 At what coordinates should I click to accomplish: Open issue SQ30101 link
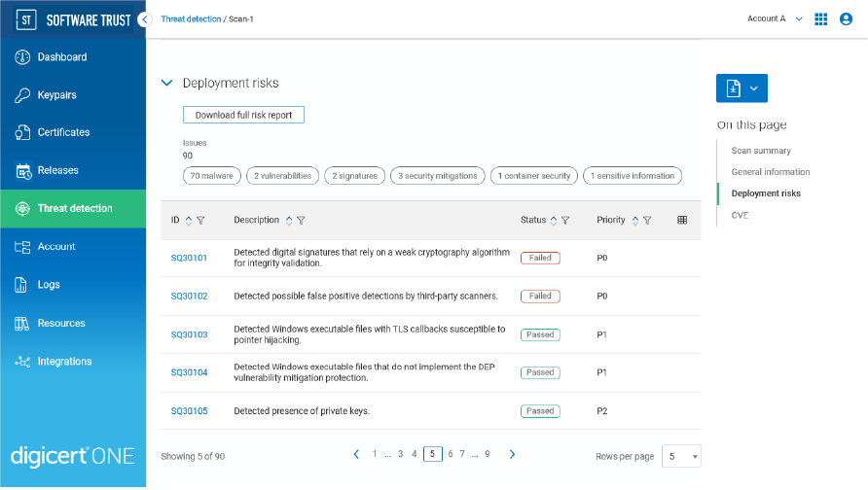coord(190,259)
